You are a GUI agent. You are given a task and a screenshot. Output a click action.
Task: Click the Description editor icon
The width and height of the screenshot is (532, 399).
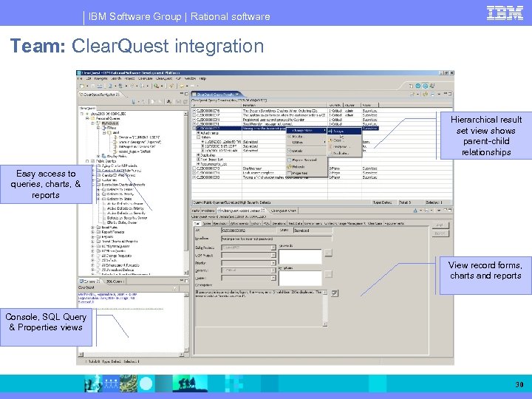tap(335, 293)
